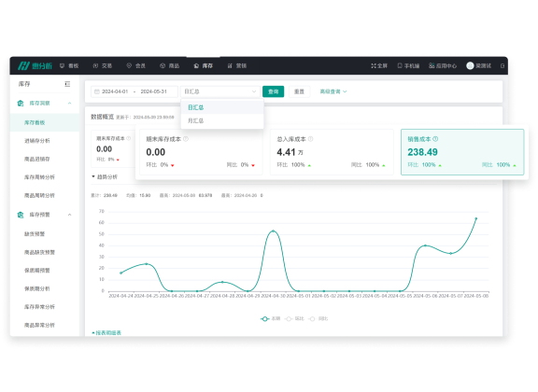538x392 pixels.
Task: Toggle 本期 series in chart legend
Action: pyautogui.click(x=270, y=318)
